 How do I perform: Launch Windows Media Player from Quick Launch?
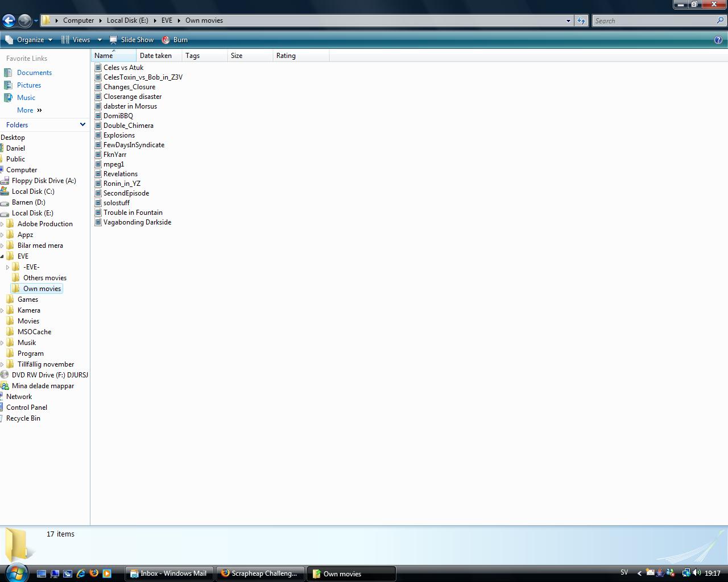107,573
